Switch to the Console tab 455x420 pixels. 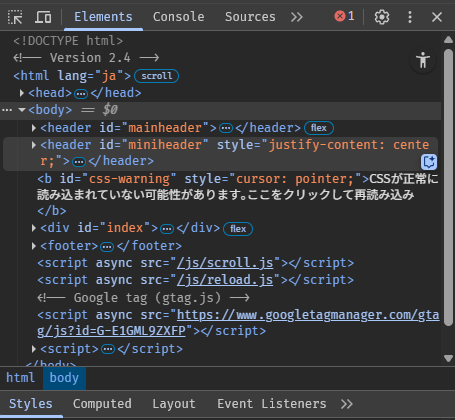(x=178, y=17)
